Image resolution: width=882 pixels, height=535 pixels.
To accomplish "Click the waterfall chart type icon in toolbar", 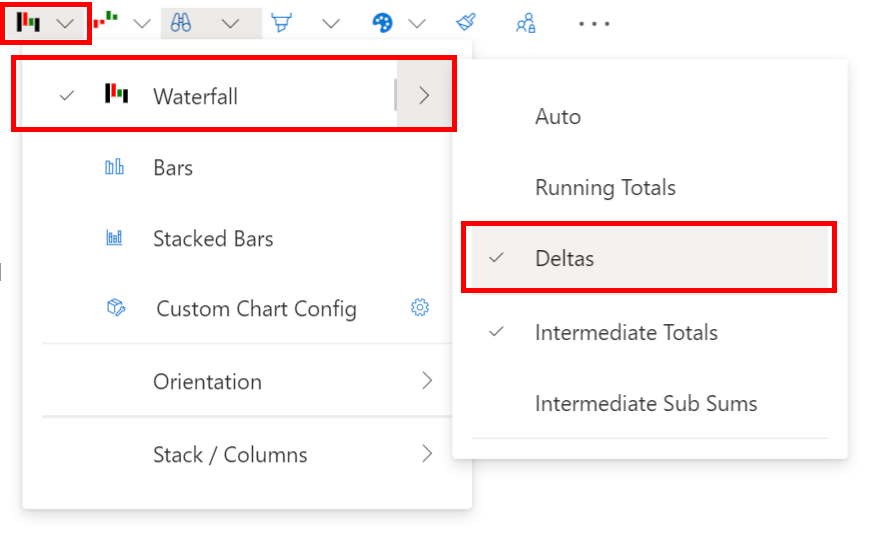I will tap(28, 23).
